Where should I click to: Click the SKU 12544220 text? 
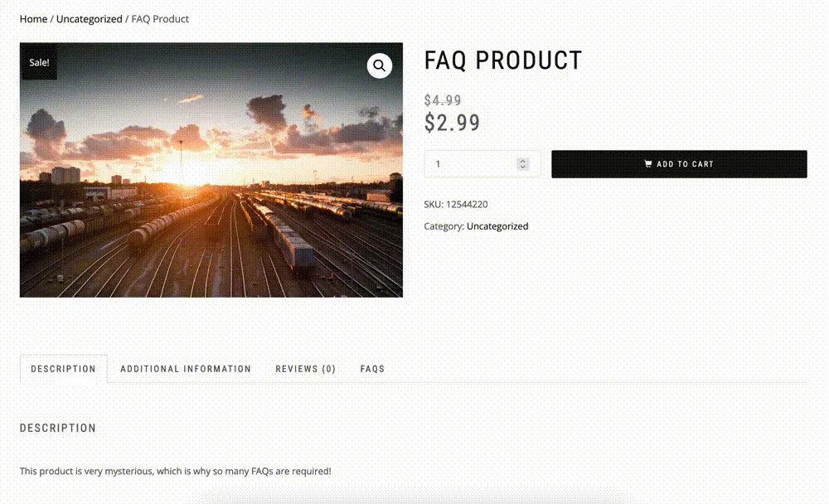pyautogui.click(x=456, y=204)
